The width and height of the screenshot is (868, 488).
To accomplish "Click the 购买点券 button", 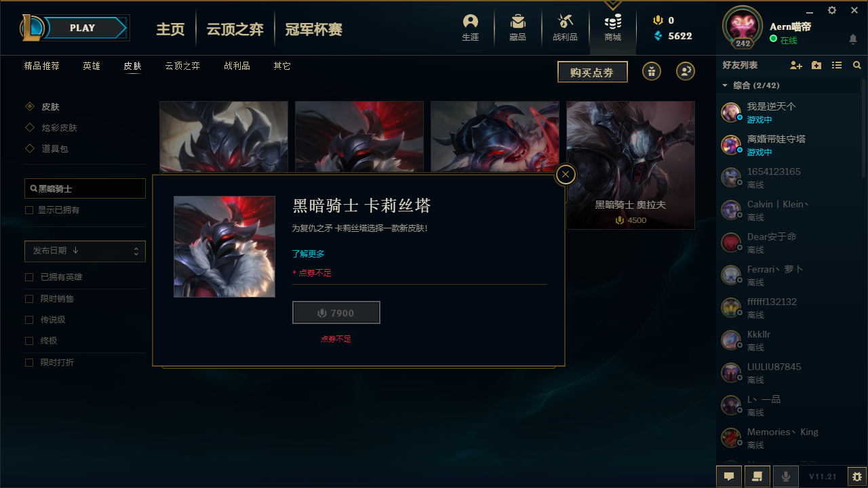I will tap(593, 72).
